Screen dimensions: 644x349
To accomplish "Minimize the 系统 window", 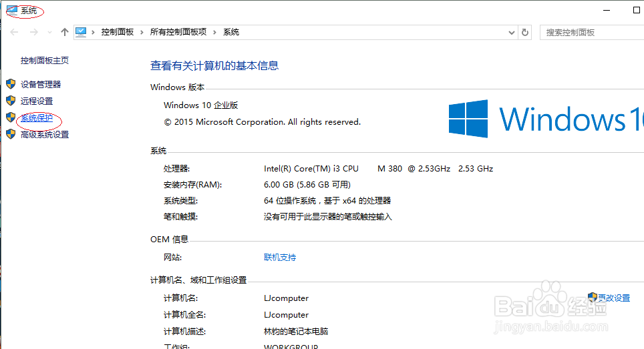I will pos(607,10).
